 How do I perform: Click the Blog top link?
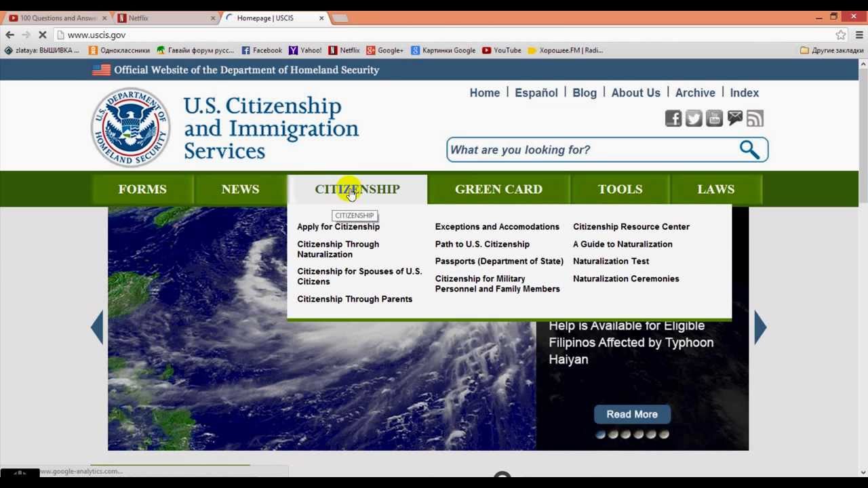pyautogui.click(x=585, y=93)
